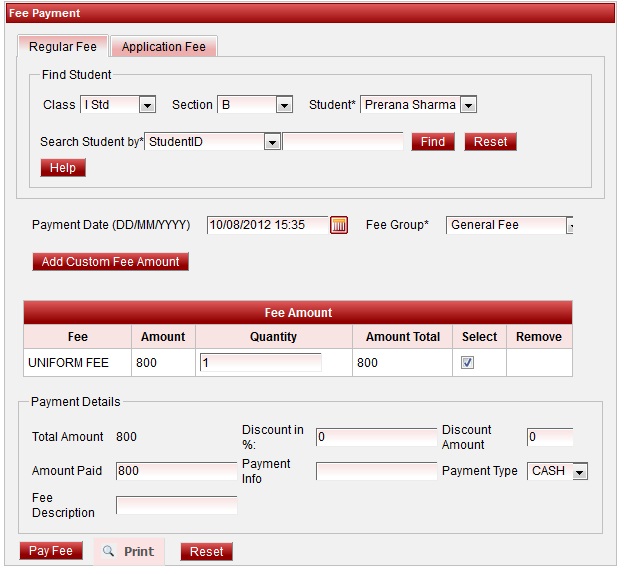Open the payment date calendar picker
Viewport: 624px width, 574px height.
[339, 225]
